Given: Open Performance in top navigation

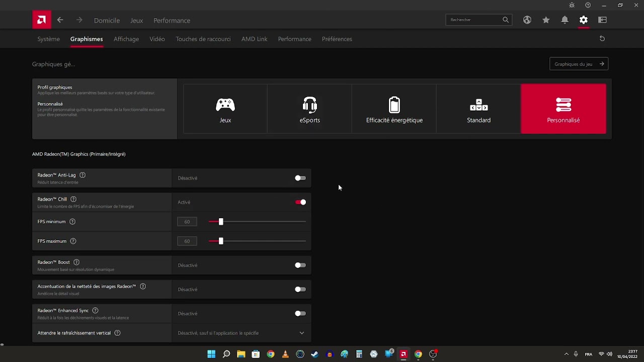Looking at the screenshot, I should point(172,21).
